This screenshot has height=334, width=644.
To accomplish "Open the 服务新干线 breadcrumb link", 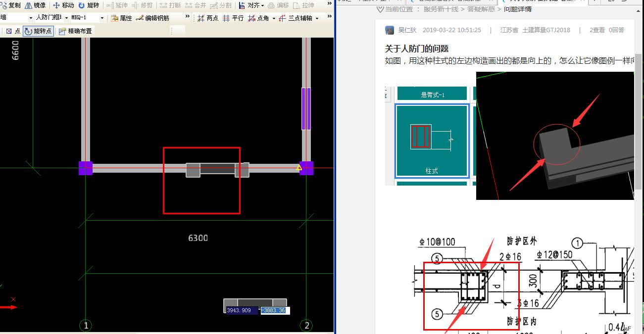I will [x=441, y=9].
